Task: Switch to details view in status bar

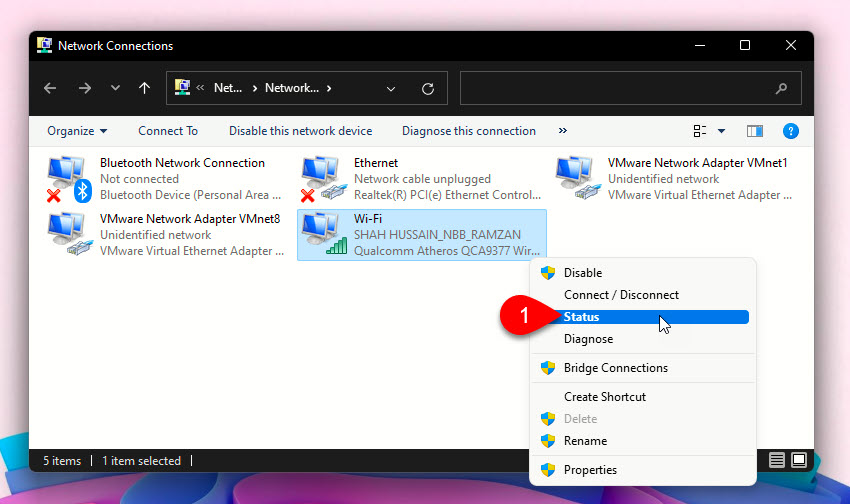Action: pyautogui.click(x=776, y=460)
